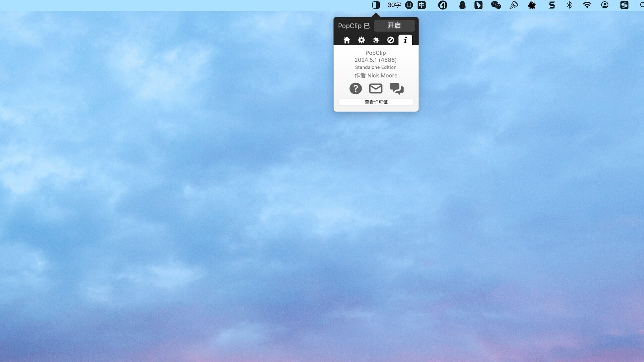Click the 30字 word count menu bar item

(394, 5)
